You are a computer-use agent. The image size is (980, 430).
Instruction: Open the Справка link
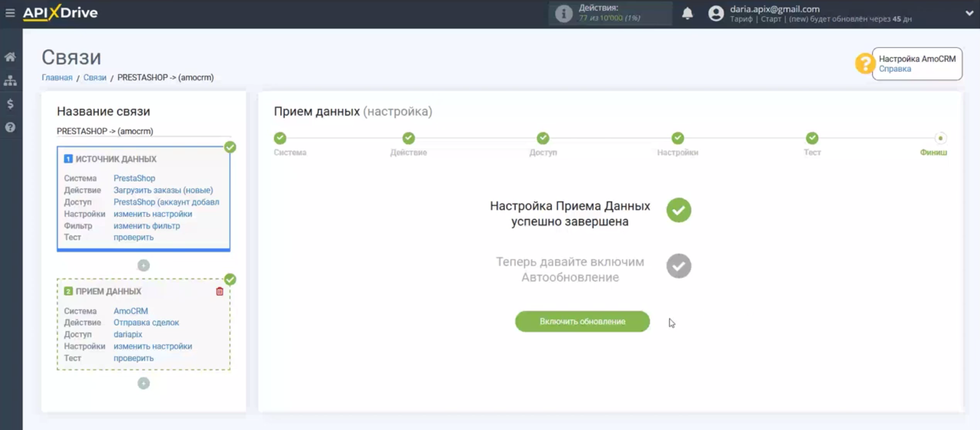895,69
